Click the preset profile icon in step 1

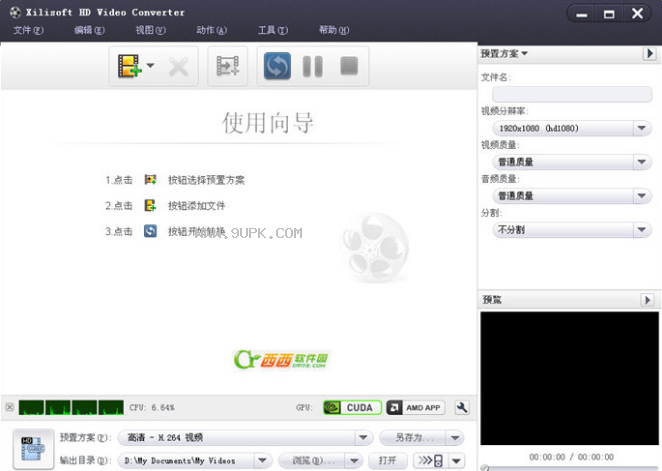tap(150, 180)
